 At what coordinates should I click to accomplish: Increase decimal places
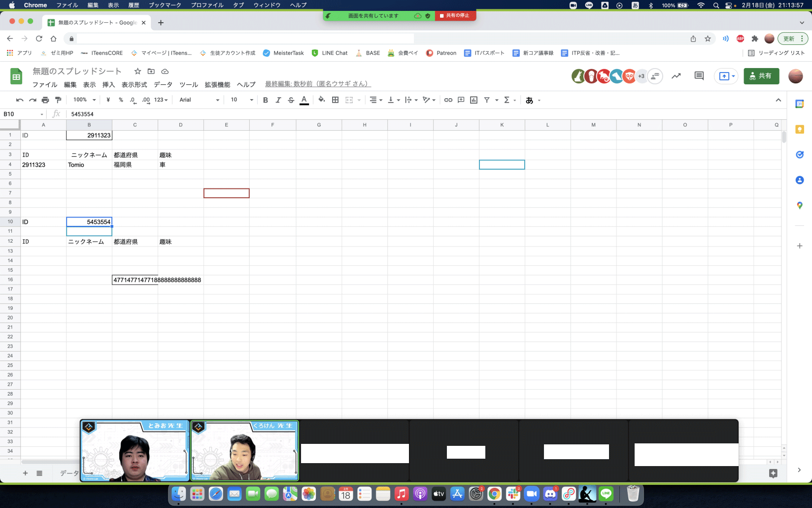click(x=146, y=100)
